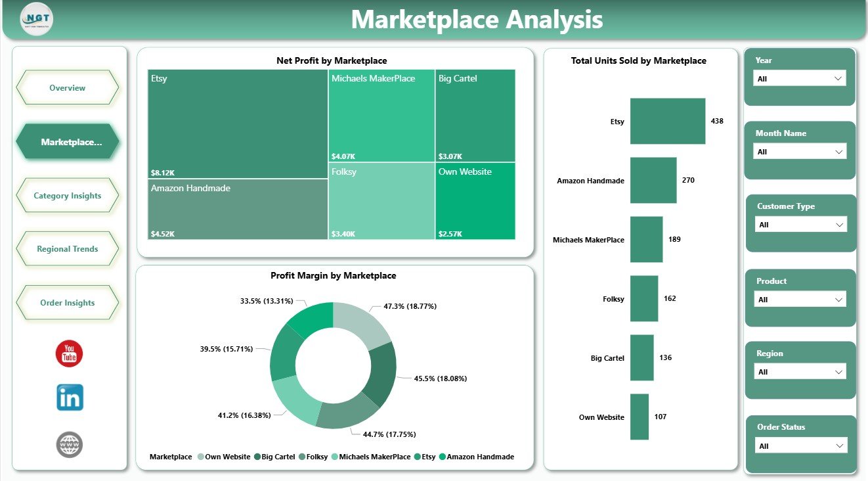
Task: Click the $8.12K value label
Action: 163,173
